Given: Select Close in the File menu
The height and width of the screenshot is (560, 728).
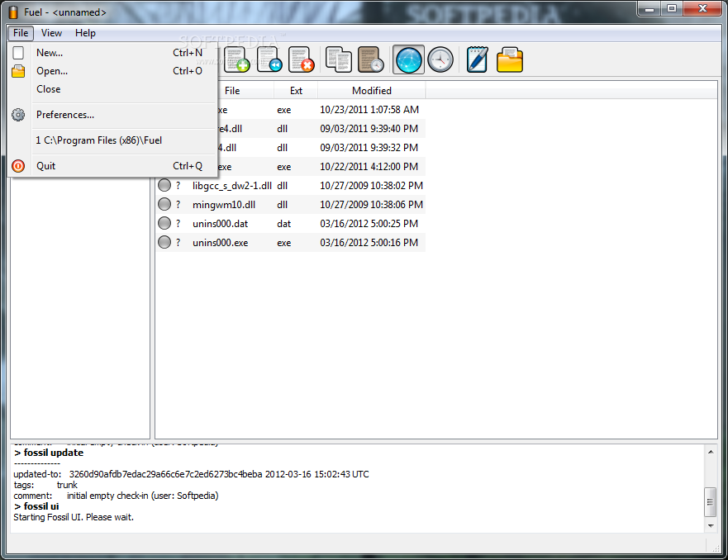Looking at the screenshot, I should [x=113, y=89].
